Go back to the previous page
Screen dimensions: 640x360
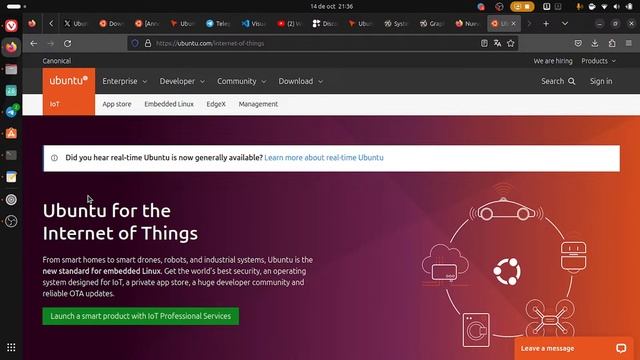point(33,43)
